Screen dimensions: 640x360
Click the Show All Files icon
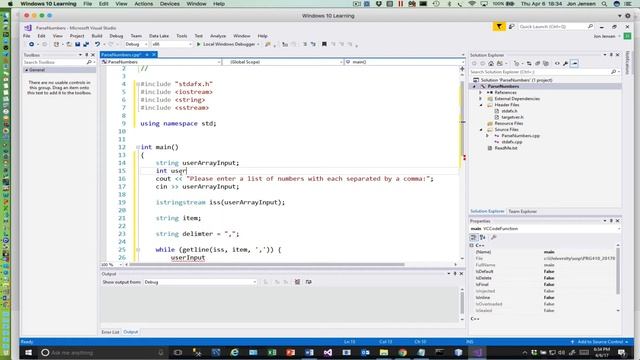click(x=546, y=64)
